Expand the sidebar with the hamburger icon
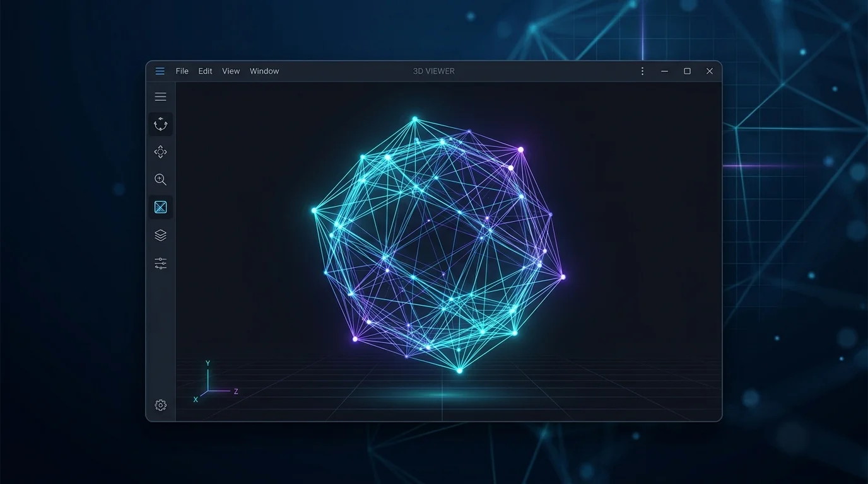 [x=161, y=96]
